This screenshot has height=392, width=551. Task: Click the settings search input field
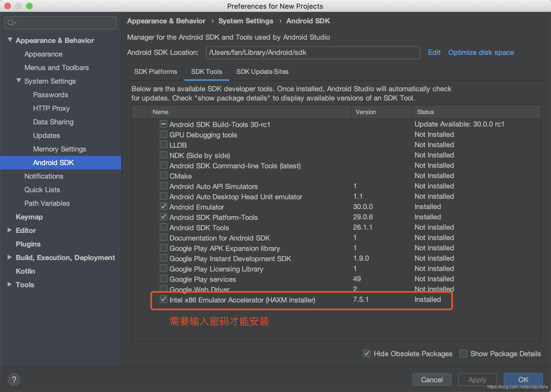61,23
